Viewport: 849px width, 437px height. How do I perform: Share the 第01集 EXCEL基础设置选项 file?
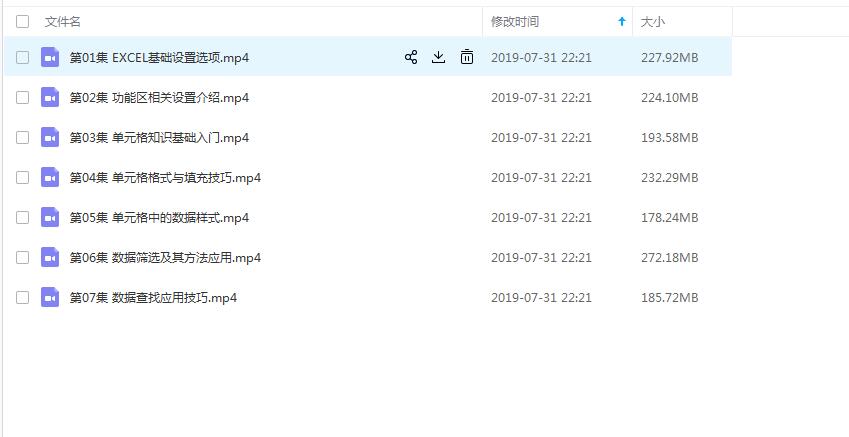[411, 57]
